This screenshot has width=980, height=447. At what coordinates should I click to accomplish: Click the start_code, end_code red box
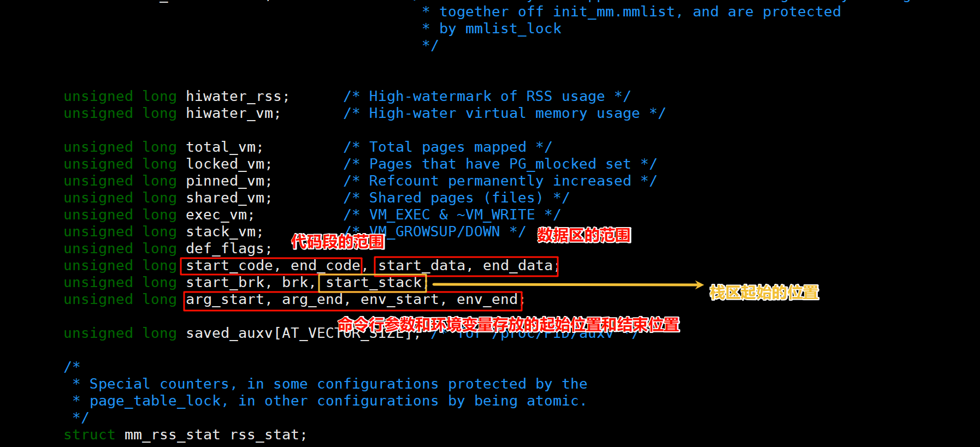coord(271,266)
